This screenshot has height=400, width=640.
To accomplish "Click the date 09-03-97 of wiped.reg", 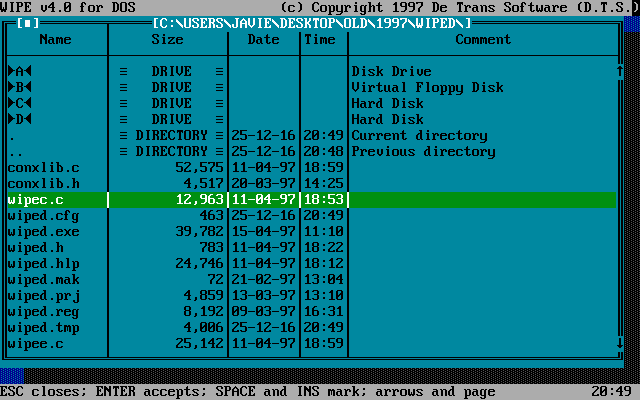I will point(264,311).
